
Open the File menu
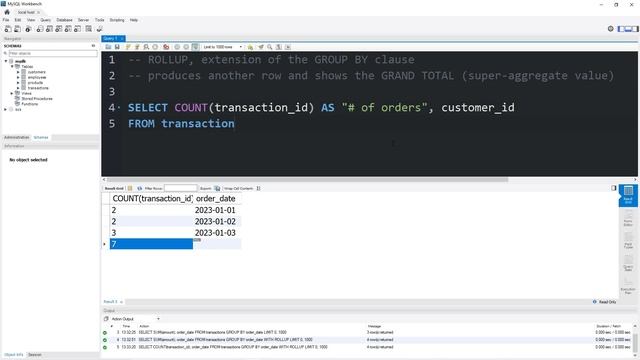(x=6, y=20)
